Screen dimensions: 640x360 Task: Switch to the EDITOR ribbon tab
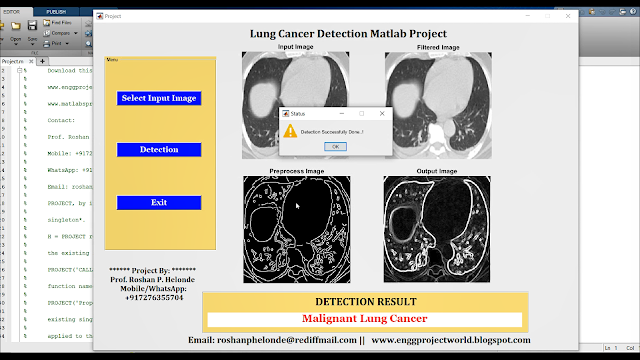[x=11, y=12]
